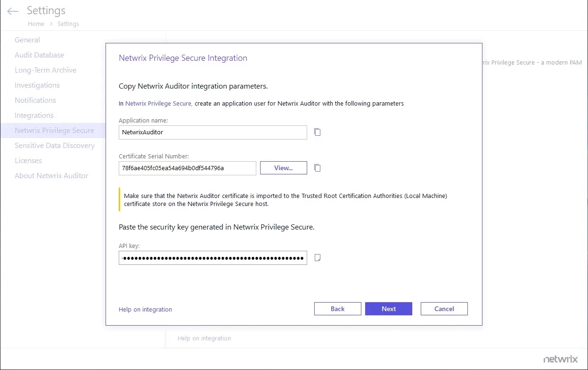Click Back to return to previous step

(x=337, y=309)
